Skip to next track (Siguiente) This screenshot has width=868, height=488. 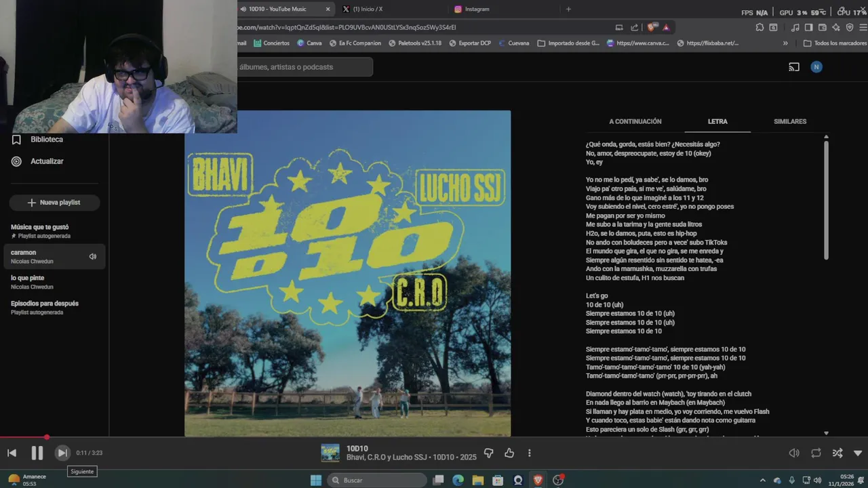click(x=62, y=453)
